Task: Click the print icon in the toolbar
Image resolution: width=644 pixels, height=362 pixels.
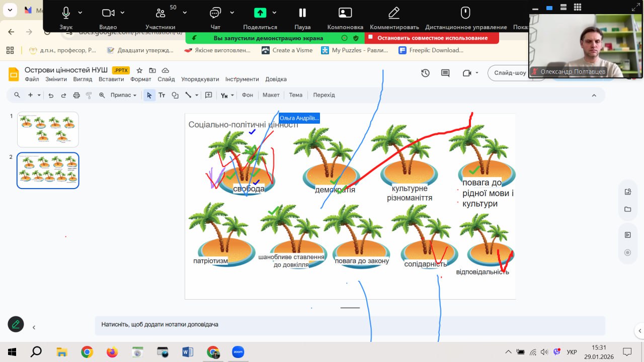Action: click(x=76, y=95)
